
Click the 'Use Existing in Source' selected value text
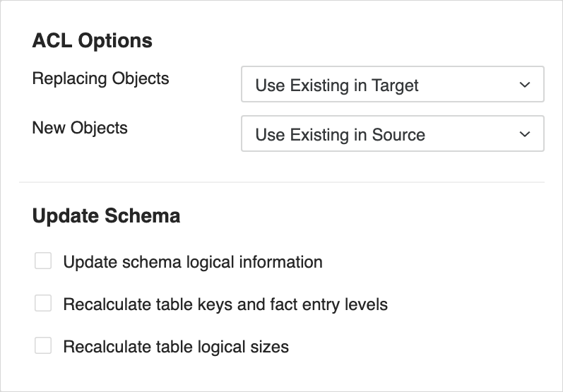click(x=340, y=135)
